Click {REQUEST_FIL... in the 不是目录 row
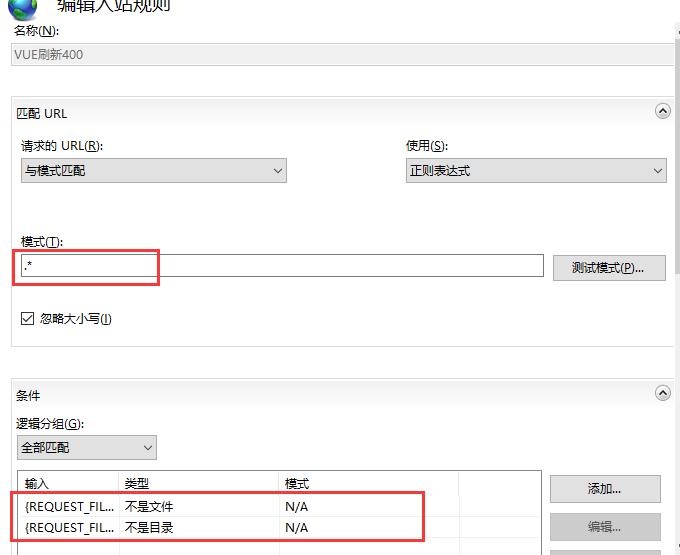 [x=69, y=528]
